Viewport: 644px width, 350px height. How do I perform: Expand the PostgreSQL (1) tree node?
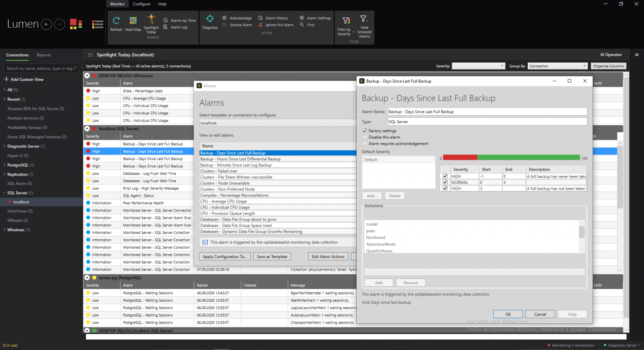4,165
